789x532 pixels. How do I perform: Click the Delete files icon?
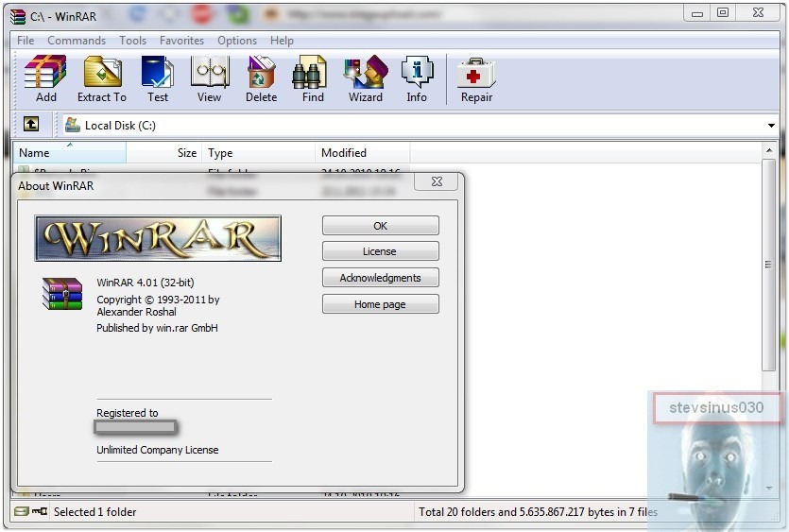tap(261, 79)
